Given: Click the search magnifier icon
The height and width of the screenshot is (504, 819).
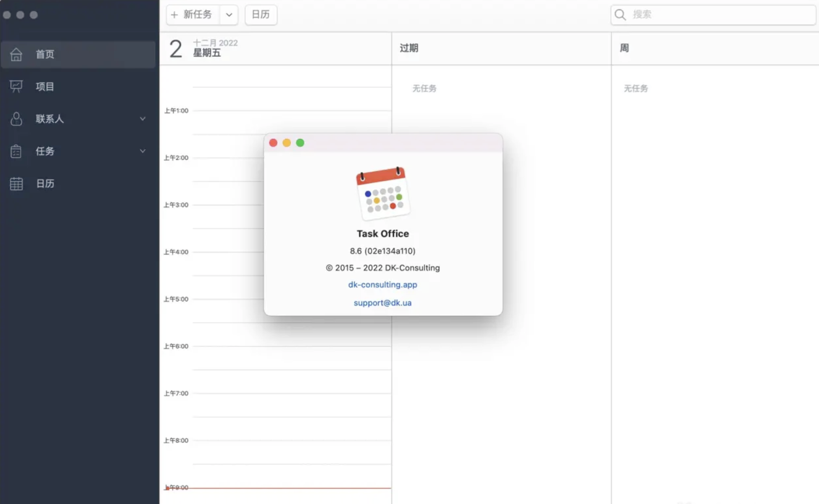Looking at the screenshot, I should click(x=620, y=15).
